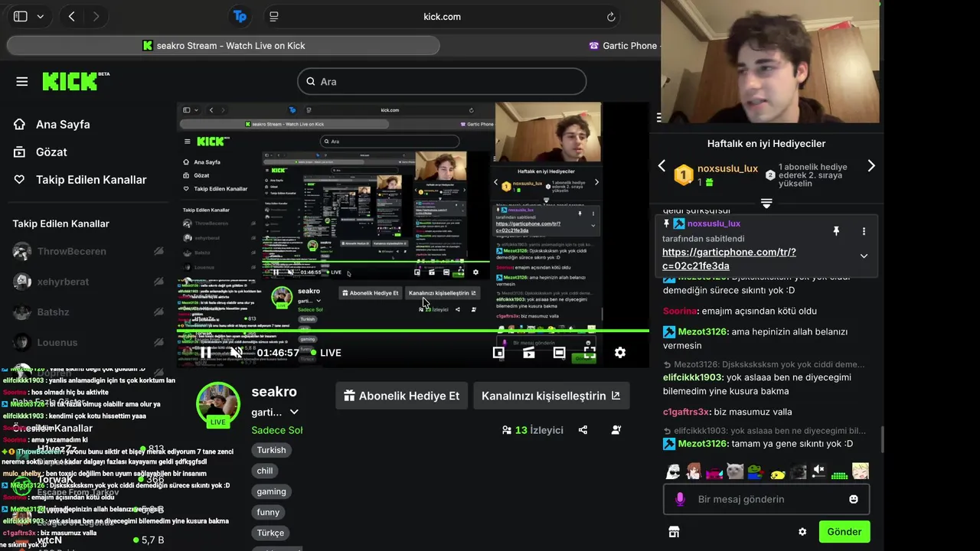Image resolution: width=980 pixels, height=551 pixels.
Task: Click muted speaker emote
Action: coord(818,471)
